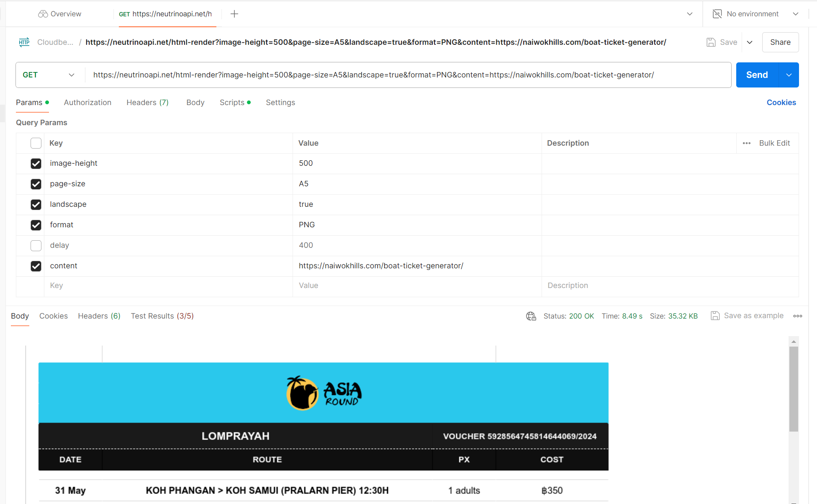817x504 pixels.
Task: Click the ticket voucher number text
Action: click(x=520, y=437)
